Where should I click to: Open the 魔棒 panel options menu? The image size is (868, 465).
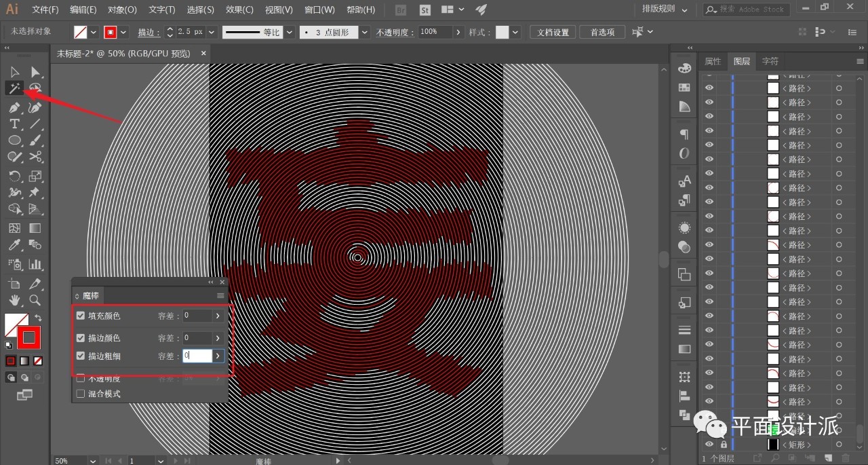point(220,296)
